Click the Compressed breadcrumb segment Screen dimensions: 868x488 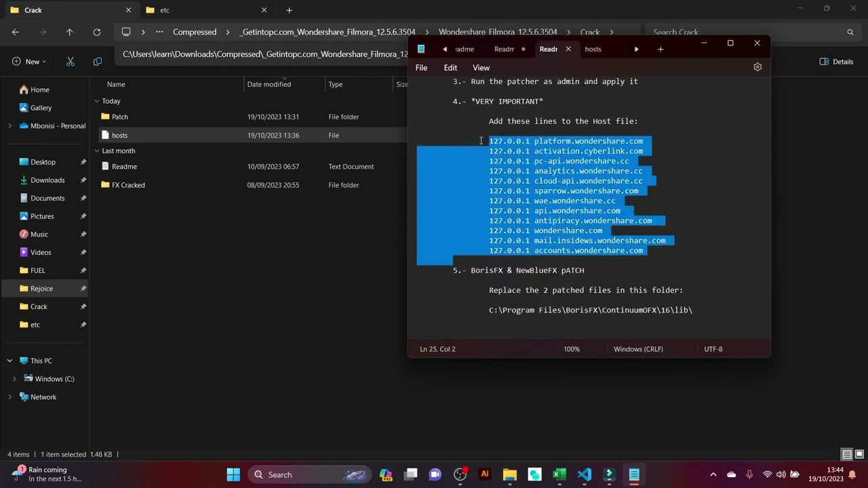pyautogui.click(x=195, y=32)
